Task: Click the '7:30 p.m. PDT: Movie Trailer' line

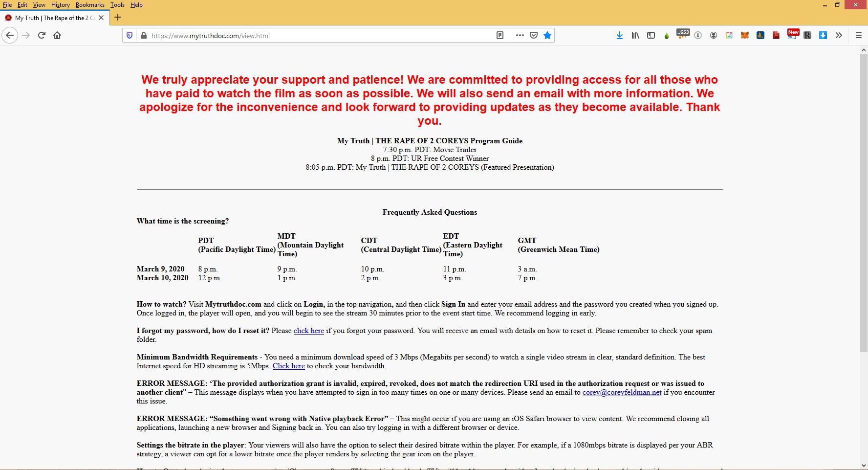Action: click(430, 150)
